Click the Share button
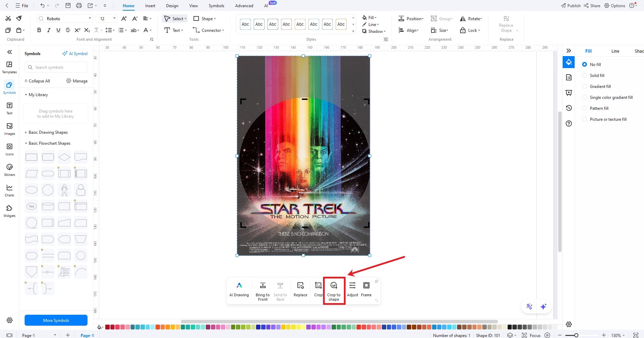 (x=592, y=5)
